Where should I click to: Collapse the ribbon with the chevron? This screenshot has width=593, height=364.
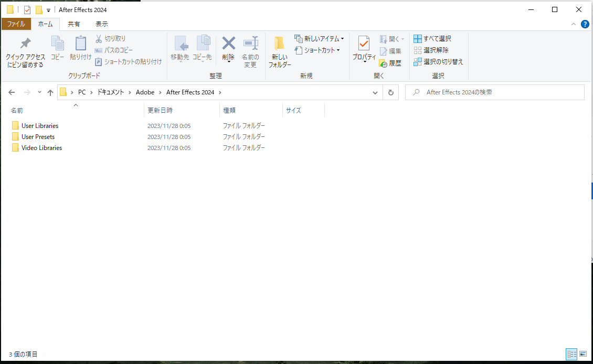click(x=574, y=24)
